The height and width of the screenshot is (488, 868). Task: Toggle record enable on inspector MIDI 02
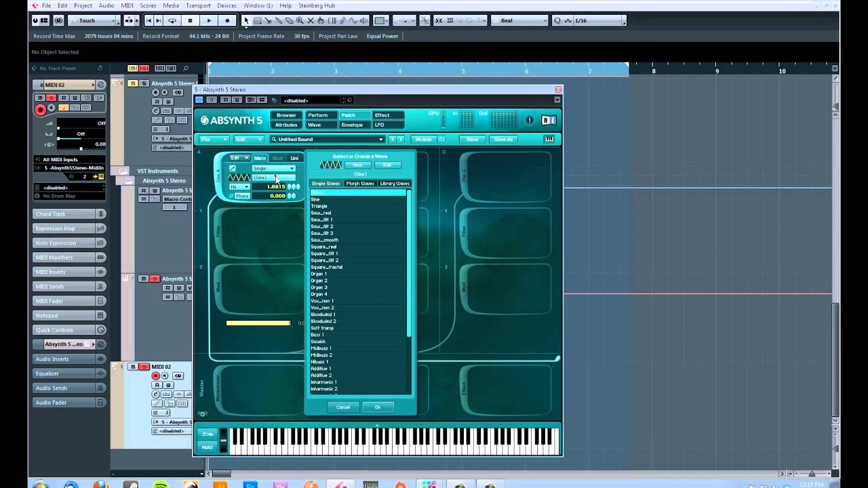[x=41, y=109]
